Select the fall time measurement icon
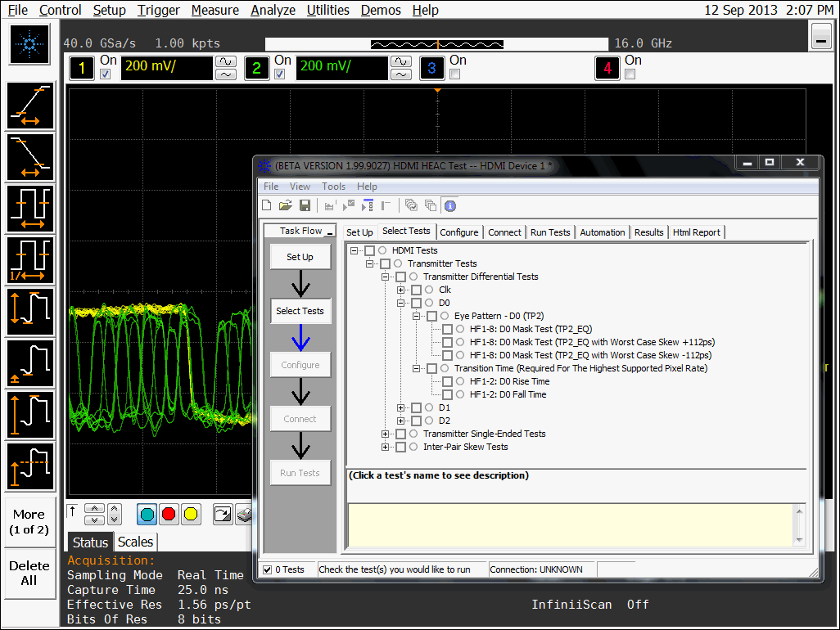Viewport: 840px width, 630px height. coord(31,157)
